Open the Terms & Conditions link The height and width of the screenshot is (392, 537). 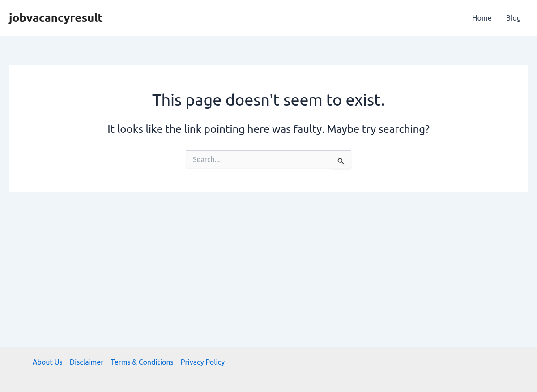coord(142,362)
